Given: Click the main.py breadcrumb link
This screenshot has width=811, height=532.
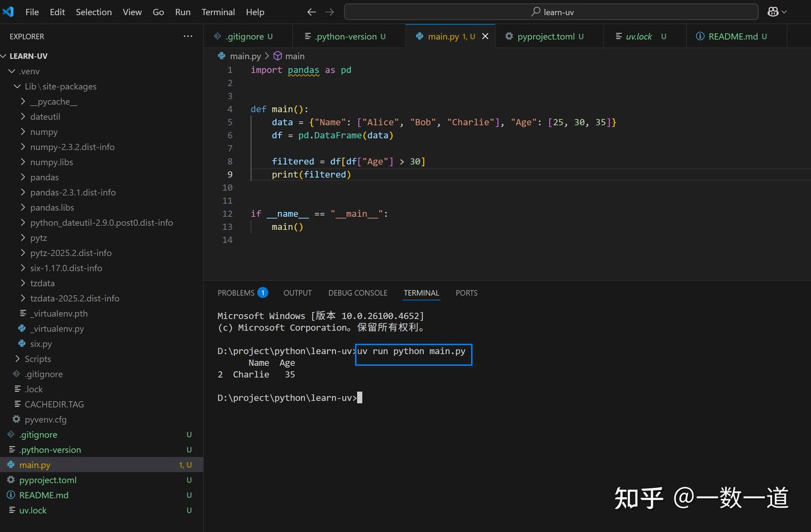Looking at the screenshot, I should tap(245, 56).
